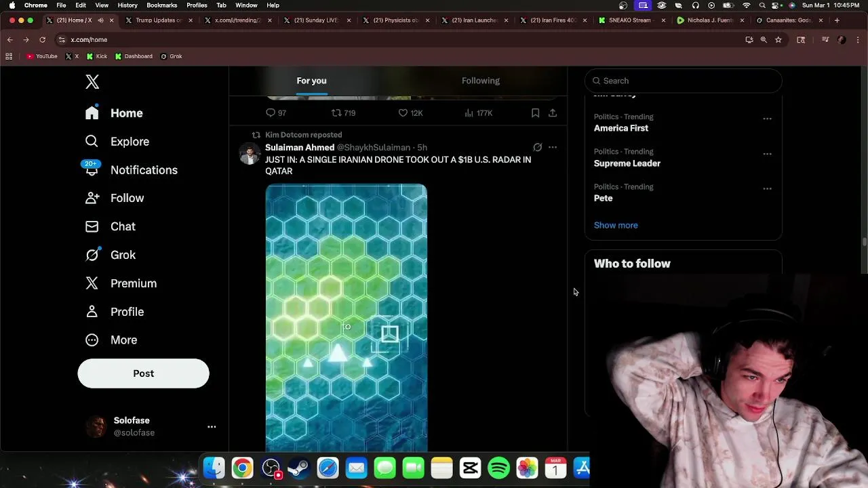Open Finder from the dock
Image resolution: width=868 pixels, height=488 pixels.
pyautogui.click(x=214, y=468)
